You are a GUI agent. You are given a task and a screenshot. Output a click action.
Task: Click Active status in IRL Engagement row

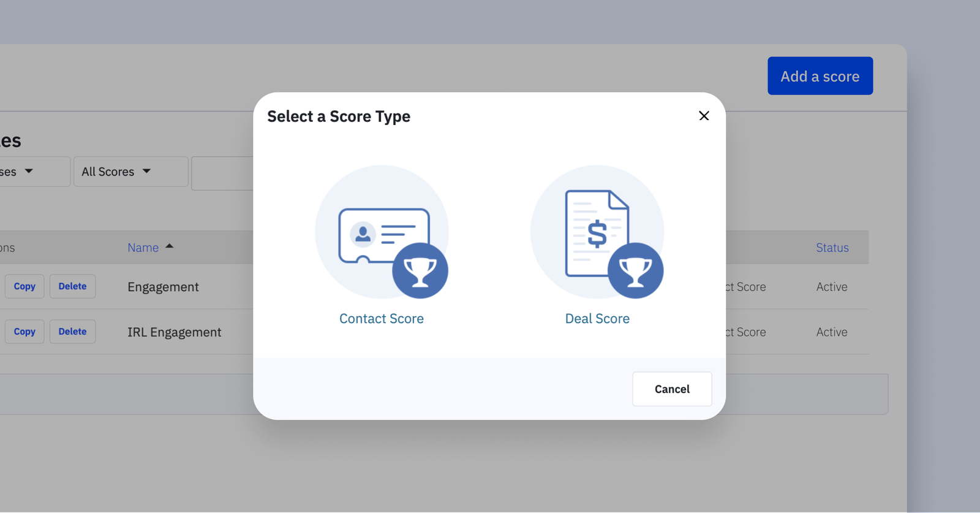831,332
